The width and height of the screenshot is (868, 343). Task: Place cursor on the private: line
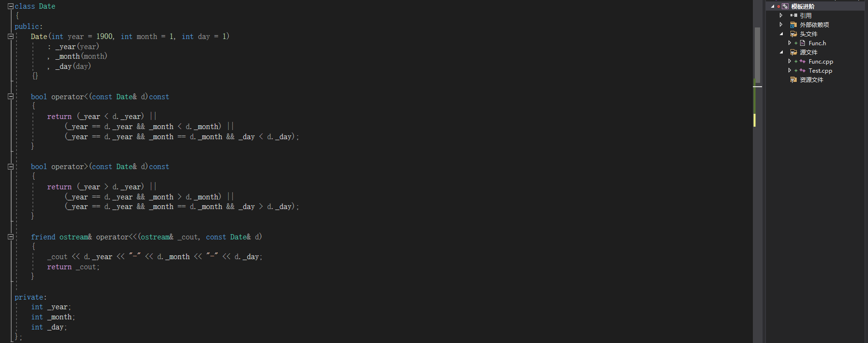31,297
